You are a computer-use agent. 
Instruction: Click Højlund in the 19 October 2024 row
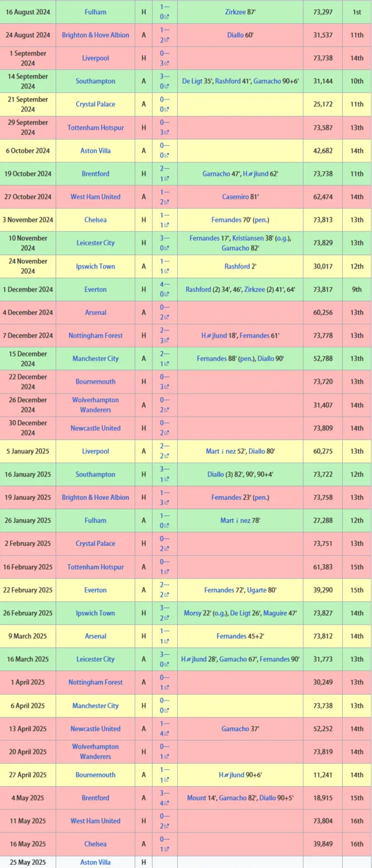(x=255, y=174)
